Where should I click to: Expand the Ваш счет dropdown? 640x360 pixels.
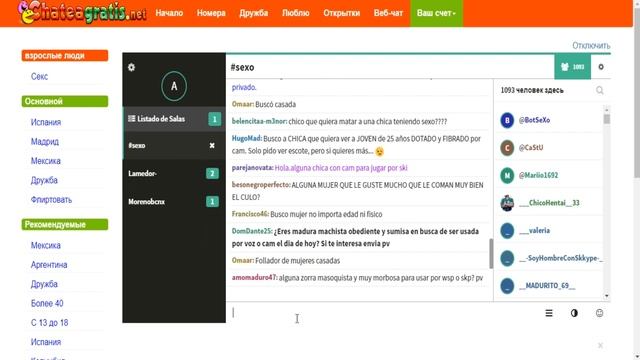[x=436, y=13]
